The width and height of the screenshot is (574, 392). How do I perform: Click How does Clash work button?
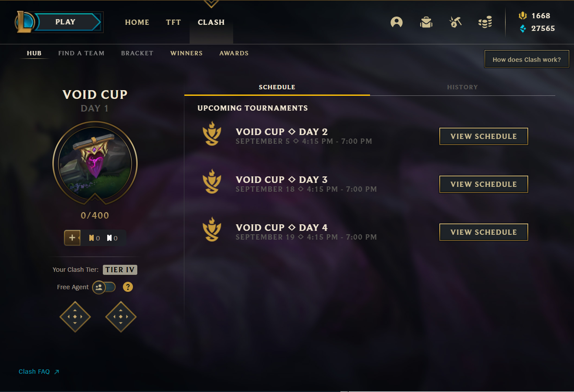coord(526,59)
